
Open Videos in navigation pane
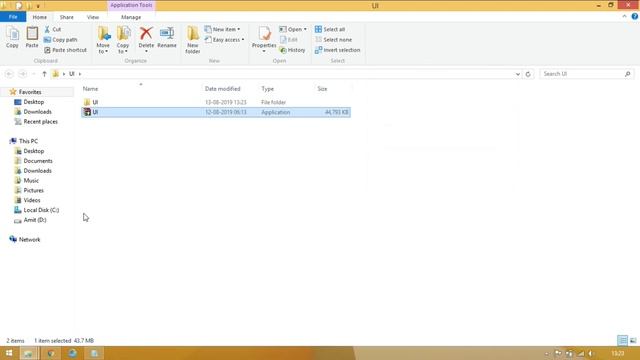(31, 200)
